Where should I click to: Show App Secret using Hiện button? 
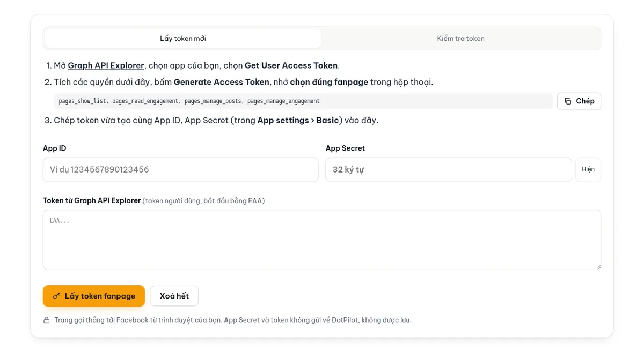click(x=588, y=169)
